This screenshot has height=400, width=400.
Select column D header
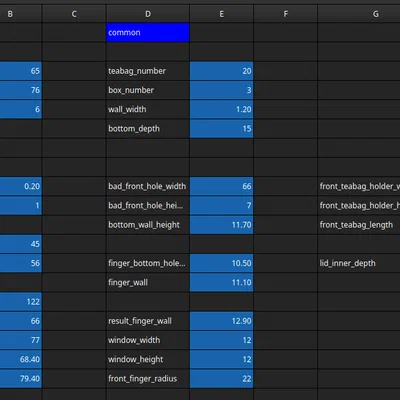(148, 14)
